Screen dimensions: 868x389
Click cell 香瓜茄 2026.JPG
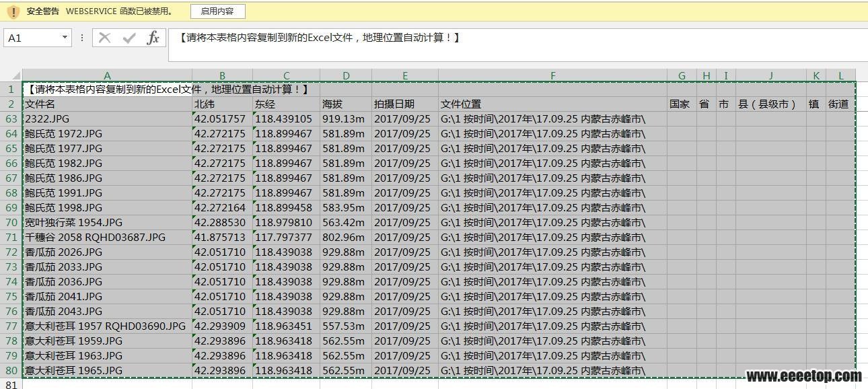(107, 252)
